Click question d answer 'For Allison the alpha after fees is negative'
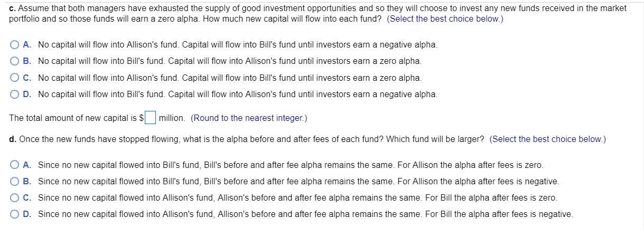 [478, 182]
